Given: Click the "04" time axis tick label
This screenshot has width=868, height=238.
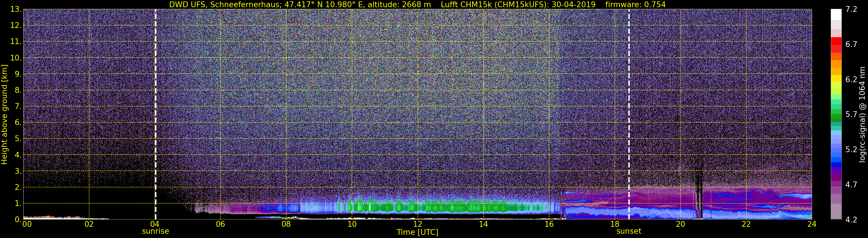Looking at the screenshot, I should pos(155,224).
